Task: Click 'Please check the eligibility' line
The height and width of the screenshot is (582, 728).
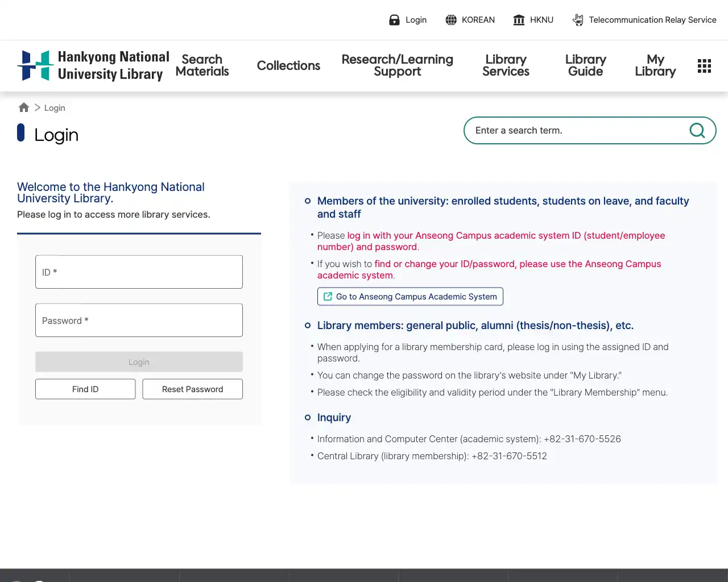Action: tap(493, 392)
